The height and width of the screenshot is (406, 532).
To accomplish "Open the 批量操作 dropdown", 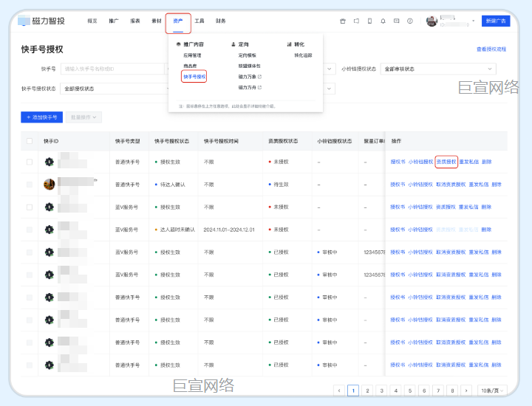I will tap(83, 117).
